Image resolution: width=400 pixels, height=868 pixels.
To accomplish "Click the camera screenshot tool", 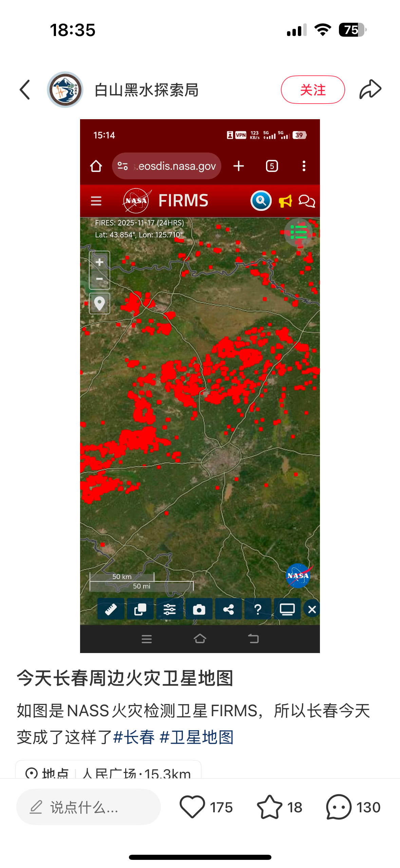I will tap(199, 610).
